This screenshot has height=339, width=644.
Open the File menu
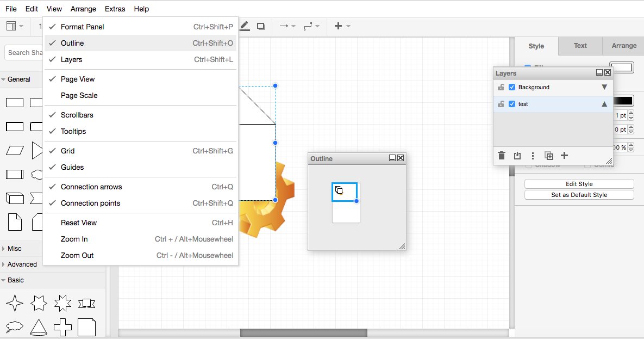[11, 9]
